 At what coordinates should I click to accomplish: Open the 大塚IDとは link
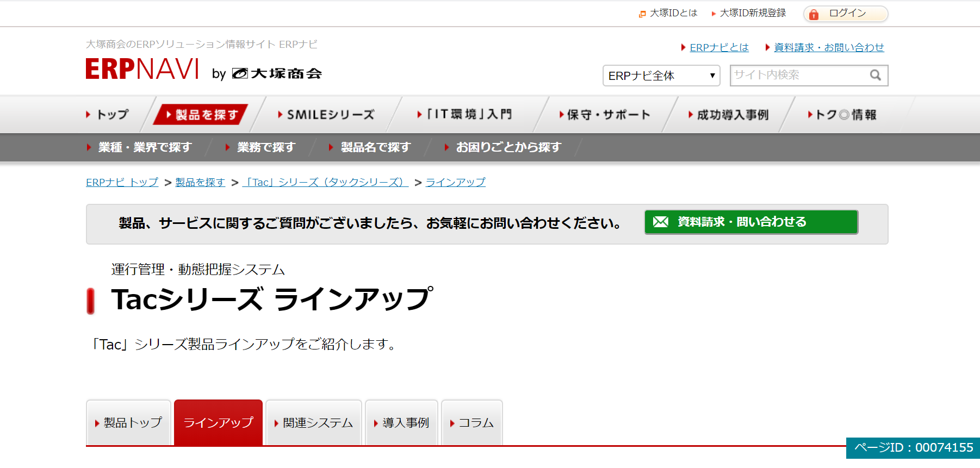tap(673, 13)
